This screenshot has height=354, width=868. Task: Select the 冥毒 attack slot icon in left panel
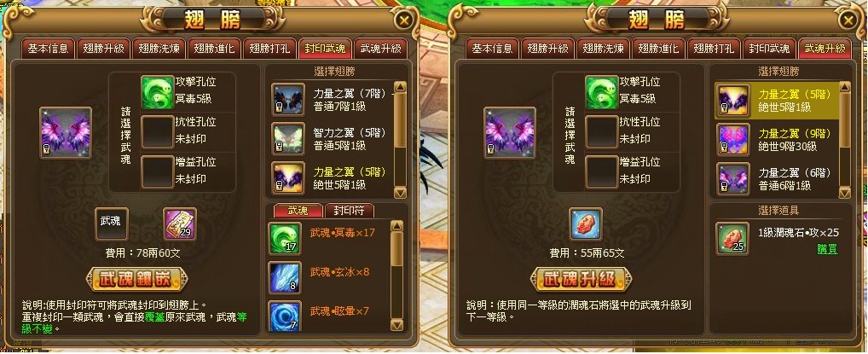pyautogui.click(x=158, y=92)
